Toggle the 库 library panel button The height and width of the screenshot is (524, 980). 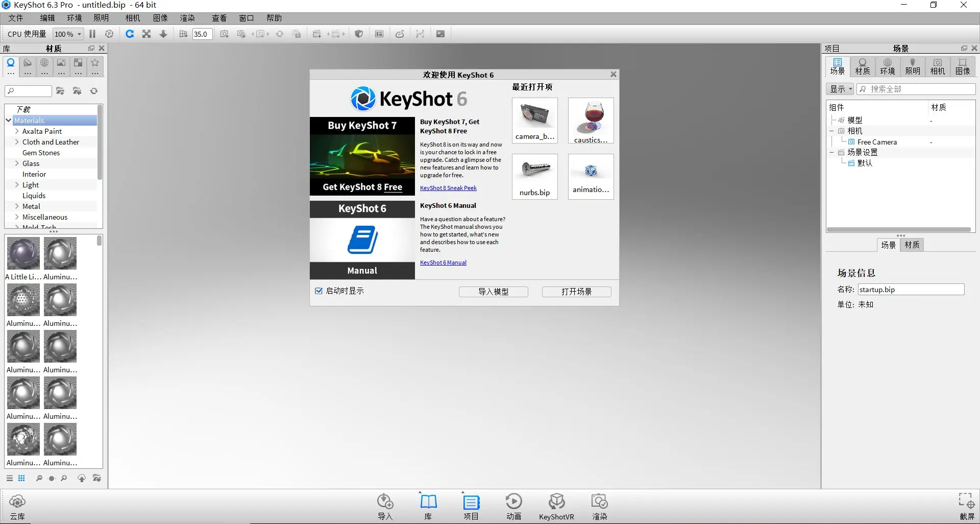[428, 507]
